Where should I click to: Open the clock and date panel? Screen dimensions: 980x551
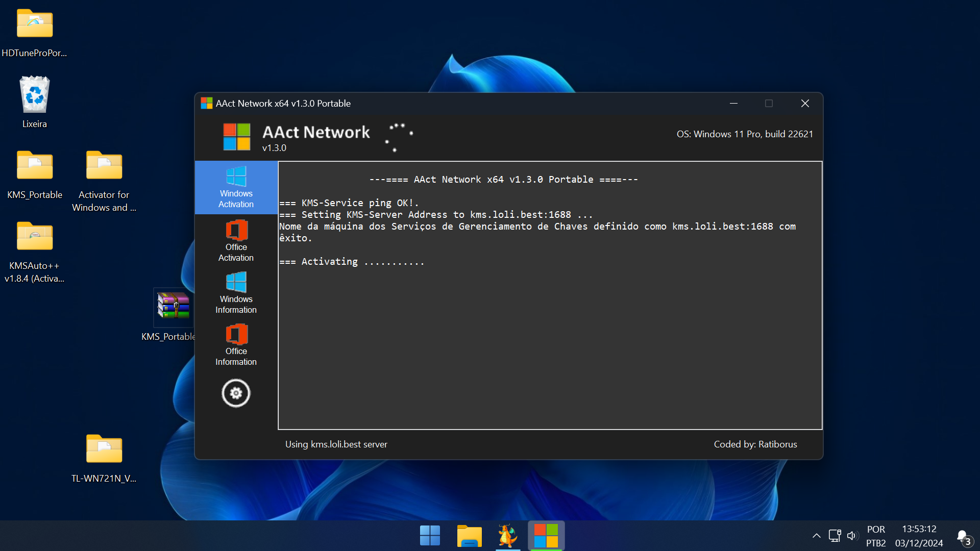[919, 536]
